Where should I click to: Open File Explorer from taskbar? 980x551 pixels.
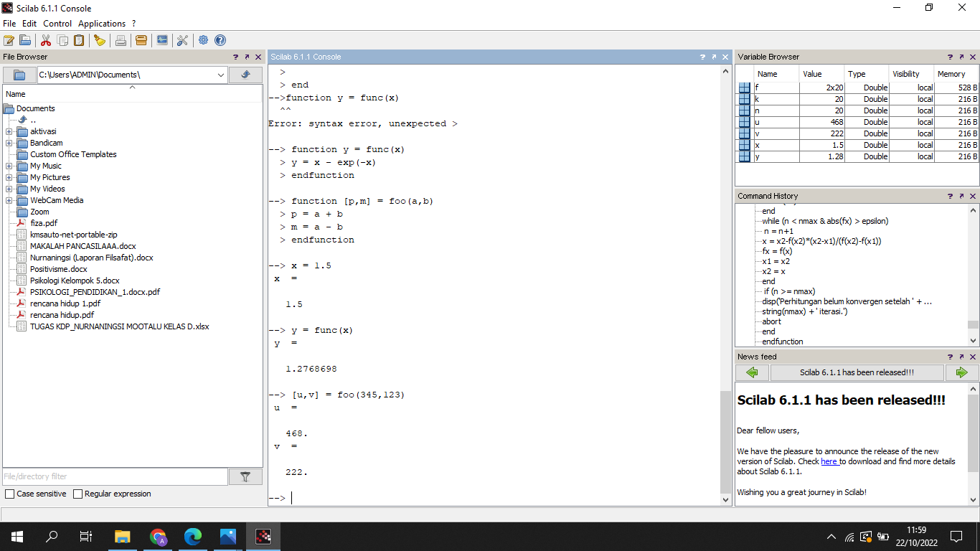(123, 536)
